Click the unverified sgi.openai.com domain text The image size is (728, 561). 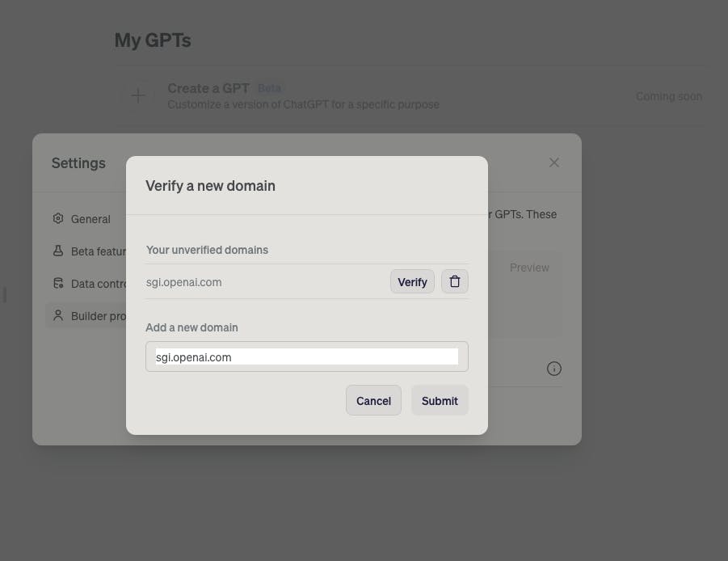click(184, 282)
